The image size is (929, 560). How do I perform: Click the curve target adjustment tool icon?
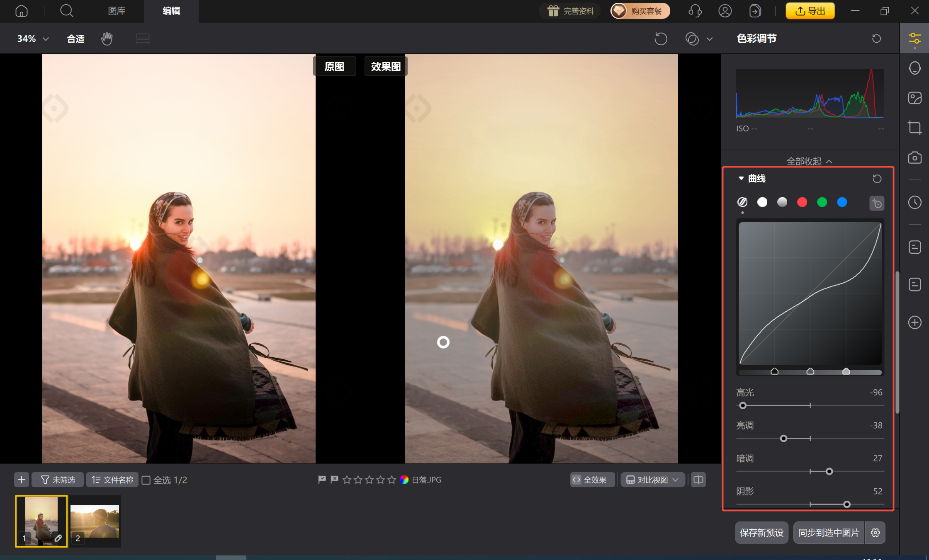[876, 203]
